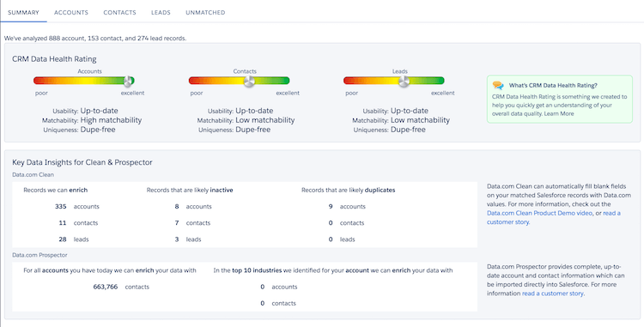Click the speech bubbles icon in help box

click(x=498, y=85)
